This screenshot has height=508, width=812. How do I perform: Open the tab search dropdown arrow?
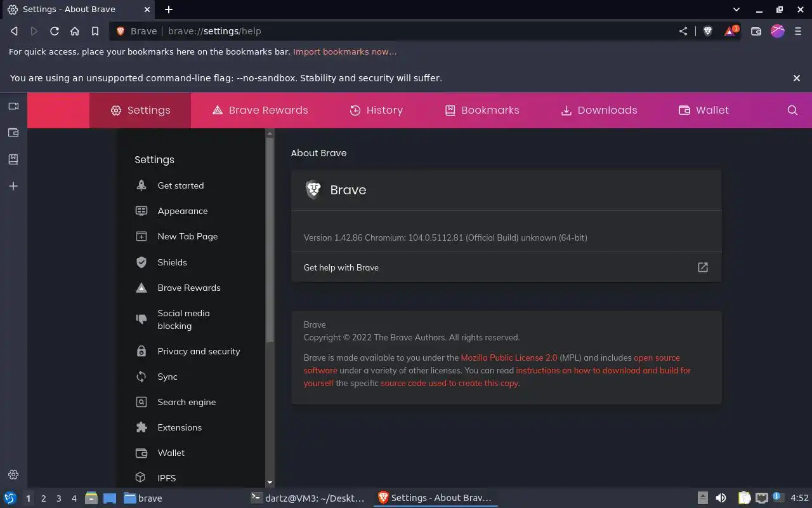point(737,10)
